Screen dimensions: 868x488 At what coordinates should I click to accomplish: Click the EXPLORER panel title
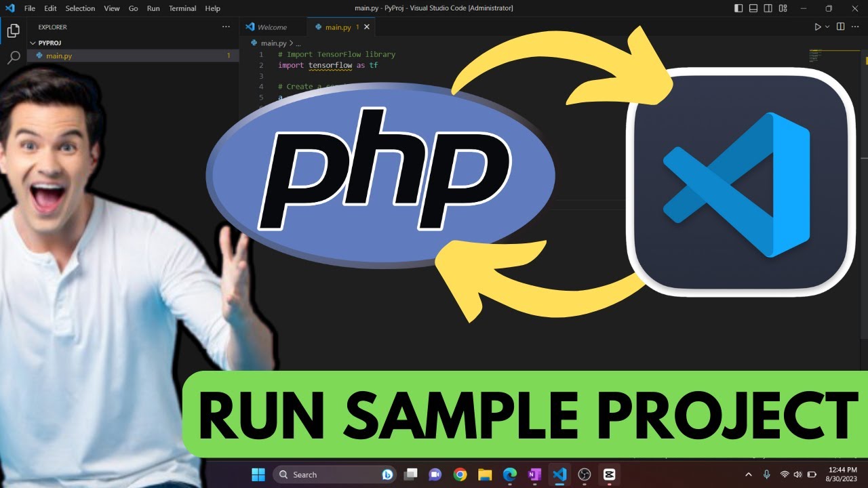tap(52, 27)
